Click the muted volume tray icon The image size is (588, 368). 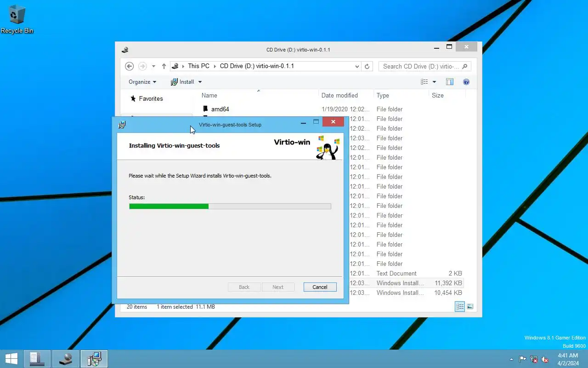(x=545, y=359)
